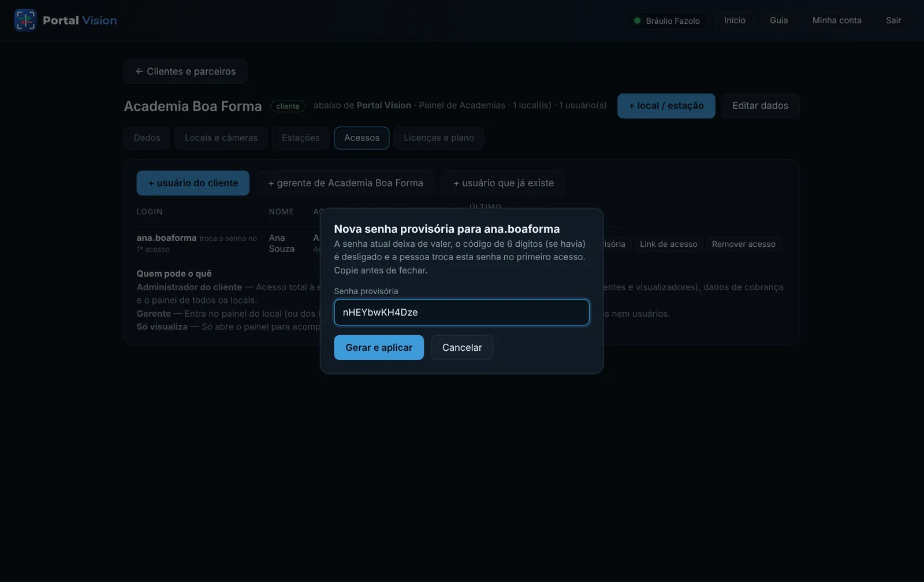Open the Início menu item
Viewport: 924px width, 582px height.
point(735,20)
